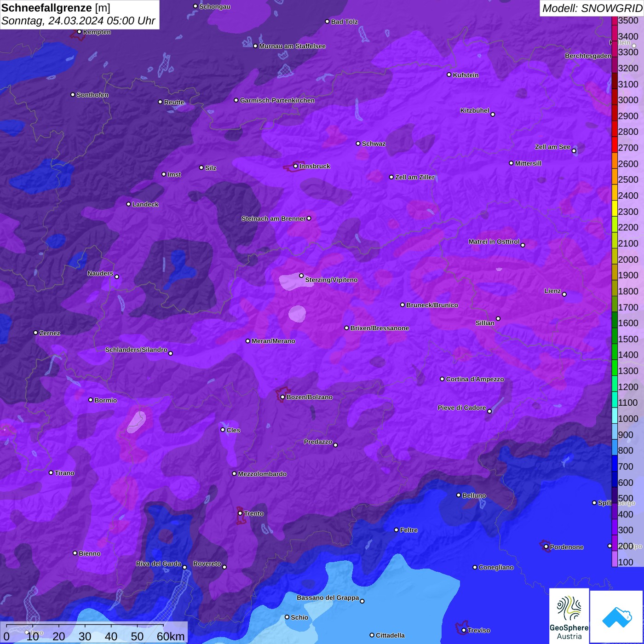Click the Belluno location dot

[459, 495]
